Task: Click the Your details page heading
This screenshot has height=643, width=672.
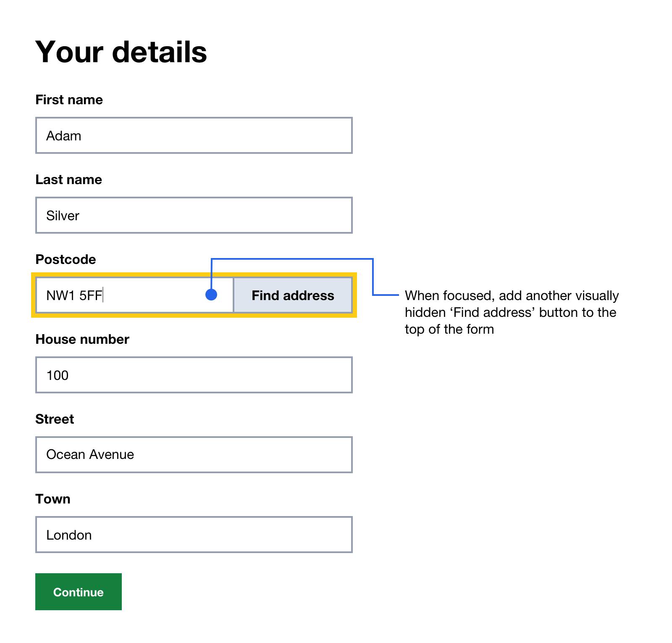Action: (121, 51)
